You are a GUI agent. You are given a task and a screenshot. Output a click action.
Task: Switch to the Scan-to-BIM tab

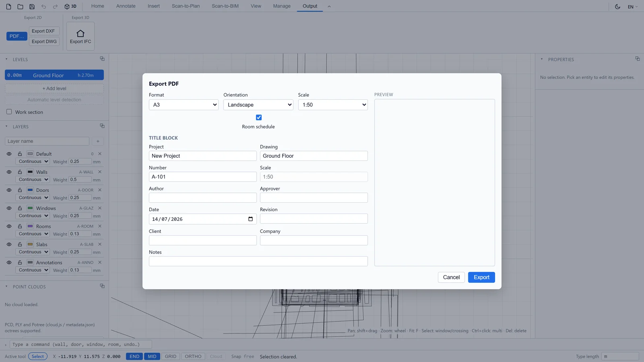point(225,6)
